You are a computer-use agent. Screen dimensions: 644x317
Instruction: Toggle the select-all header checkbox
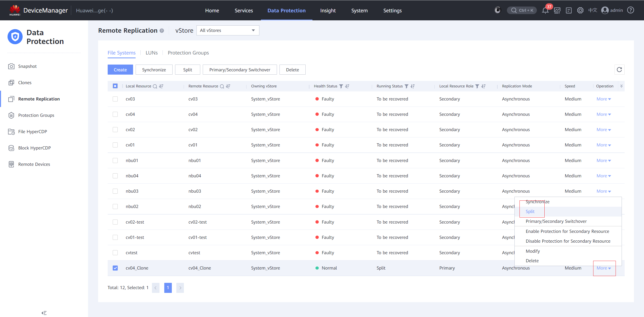[x=115, y=86]
